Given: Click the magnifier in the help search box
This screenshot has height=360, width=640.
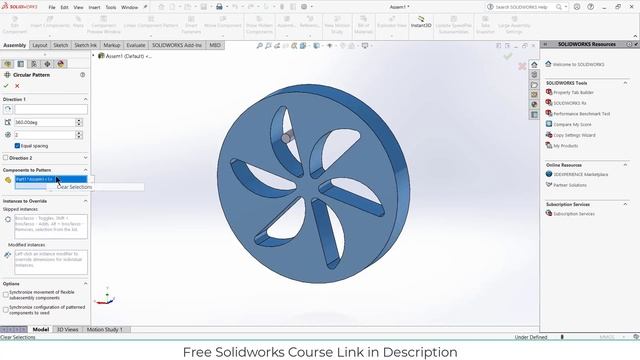Looking at the screenshot, I should (x=559, y=7).
